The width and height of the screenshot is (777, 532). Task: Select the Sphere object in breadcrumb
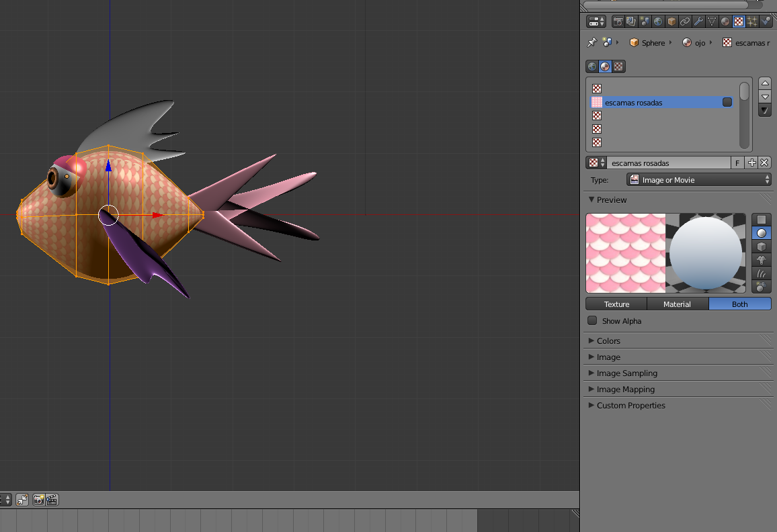click(x=647, y=42)
